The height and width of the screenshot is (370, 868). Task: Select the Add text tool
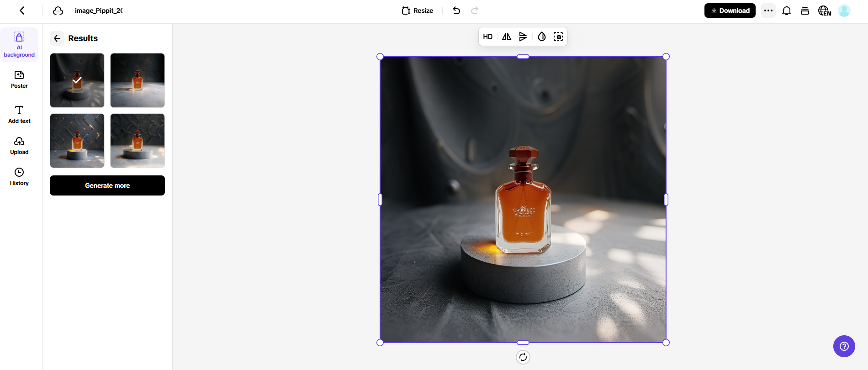(x=19, y=115)
